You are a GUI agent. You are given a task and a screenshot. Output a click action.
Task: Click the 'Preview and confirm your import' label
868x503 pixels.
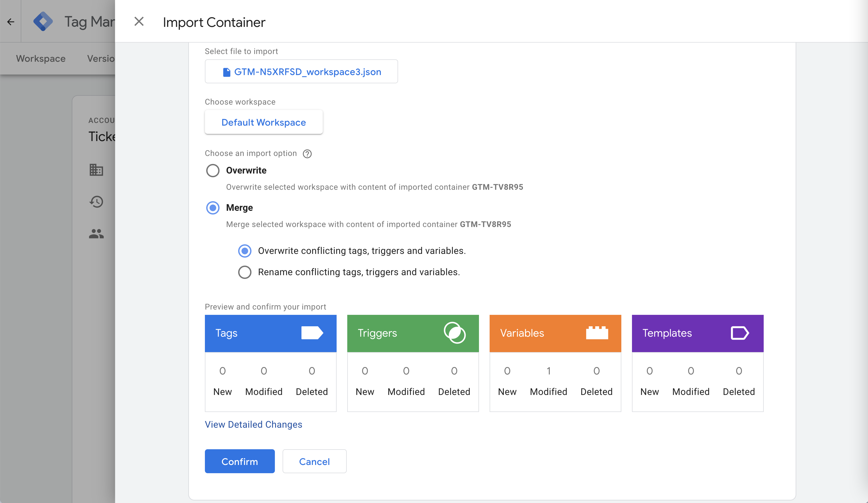(266, 307)
